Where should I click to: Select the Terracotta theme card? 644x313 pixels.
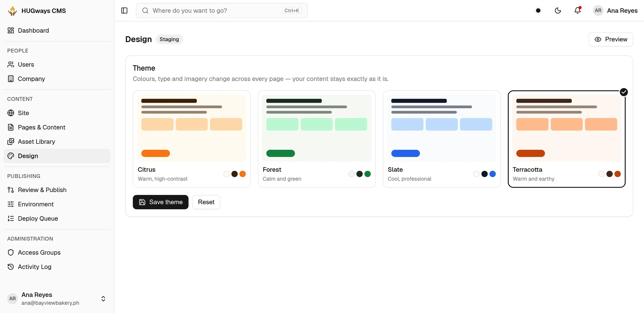(566, 139)
